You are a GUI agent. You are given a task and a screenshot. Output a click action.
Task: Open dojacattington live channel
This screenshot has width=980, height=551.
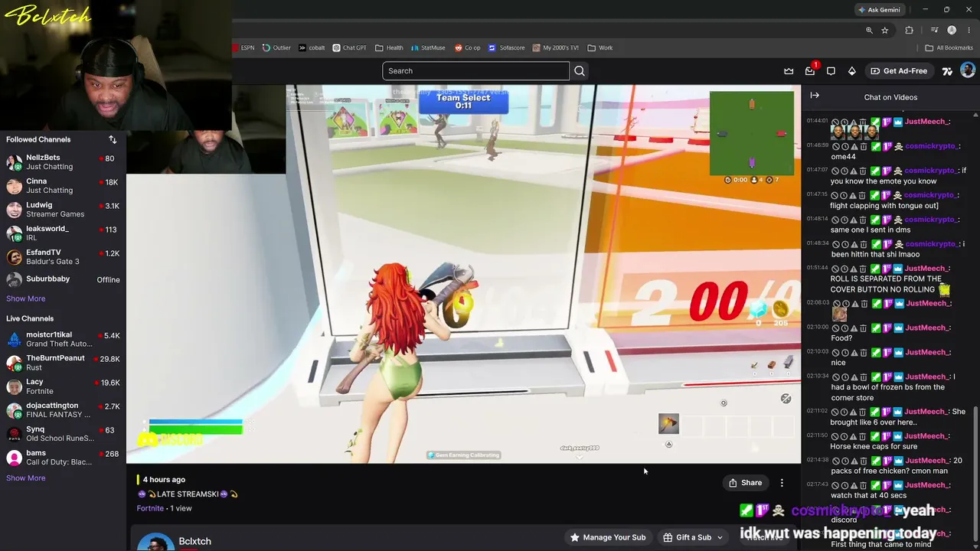63,410
